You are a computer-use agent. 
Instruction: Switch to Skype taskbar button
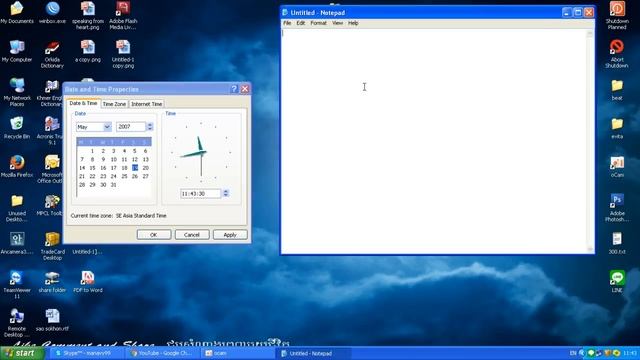tap(87, 353)
